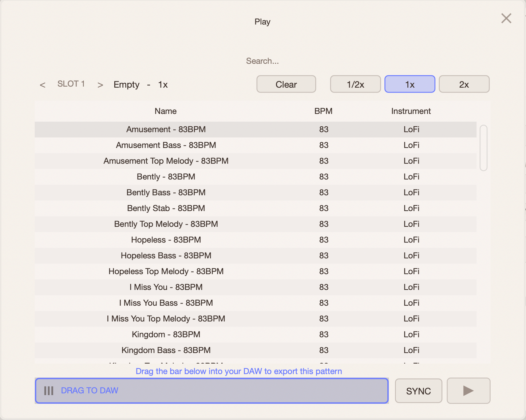Screen dimensions: 526x420
Task: Go to the previous slot with the left arrow
Action: pos(43,85)
